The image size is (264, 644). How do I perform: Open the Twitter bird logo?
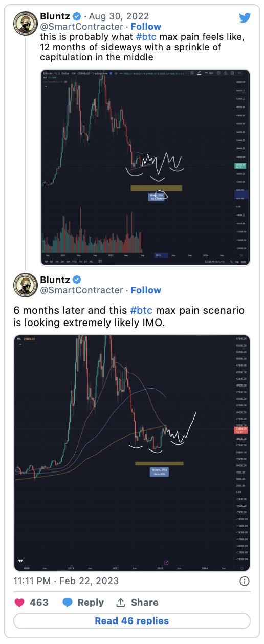(245, 17)
